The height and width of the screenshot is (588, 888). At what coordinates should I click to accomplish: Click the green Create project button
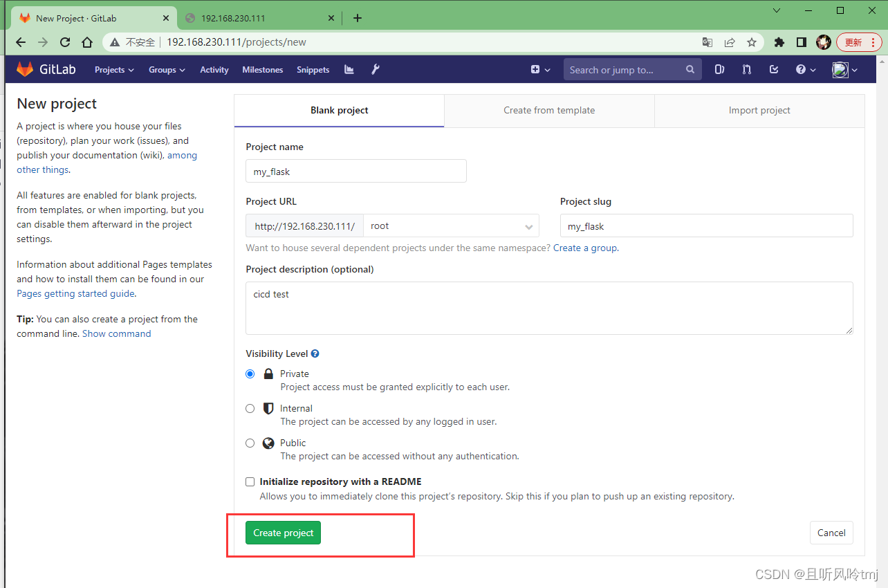click(283, 533)
